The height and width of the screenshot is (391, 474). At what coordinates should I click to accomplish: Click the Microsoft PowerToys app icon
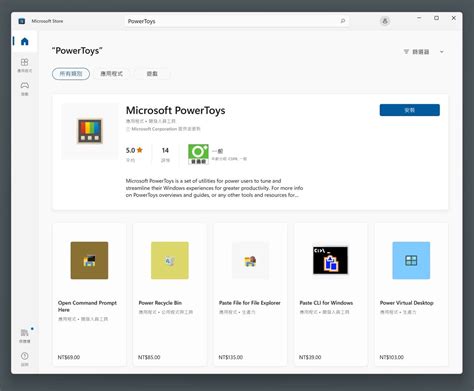tap(90, 131)
